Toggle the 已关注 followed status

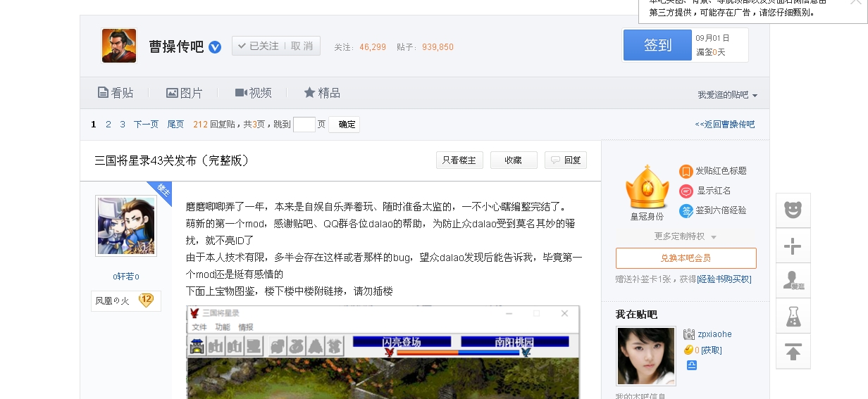[x=259, y=46]
